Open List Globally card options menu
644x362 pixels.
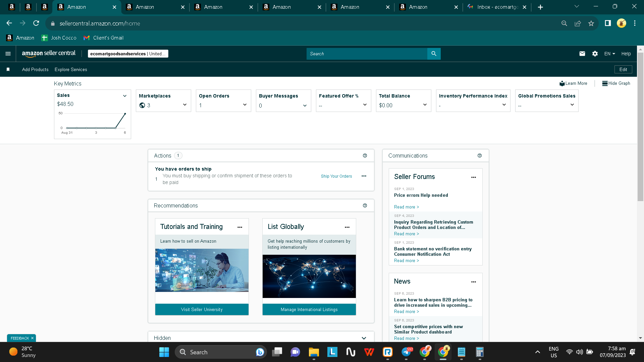(347, 227)
